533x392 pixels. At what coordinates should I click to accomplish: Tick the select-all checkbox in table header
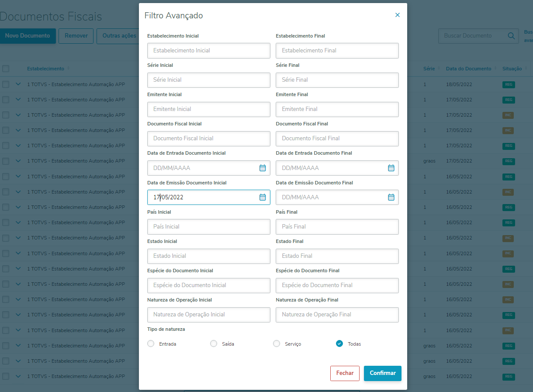pyautogui.click(x=6, y=69)
